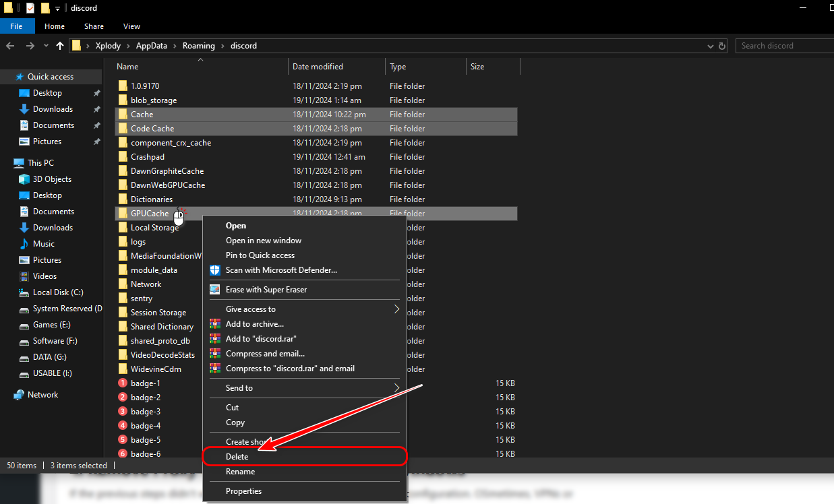Image resolution: width=834 pixels, height=504 pixels.
Task: Choose Pin to Quick access
Action: [305, 255]
